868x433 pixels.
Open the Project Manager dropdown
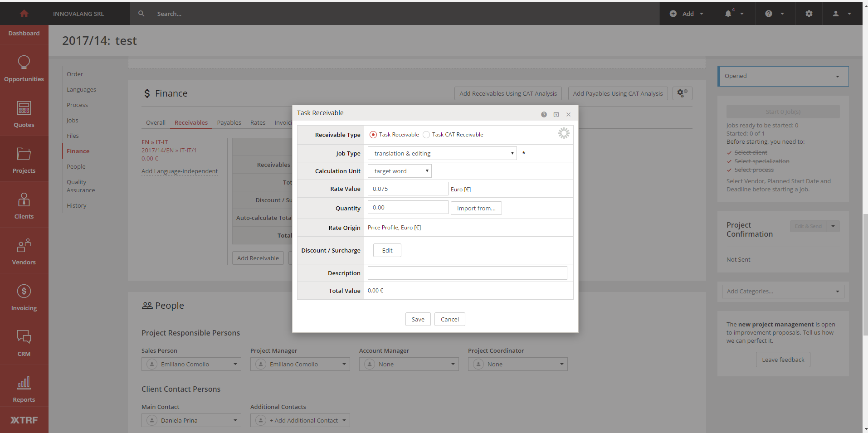(x=300, y=364)
